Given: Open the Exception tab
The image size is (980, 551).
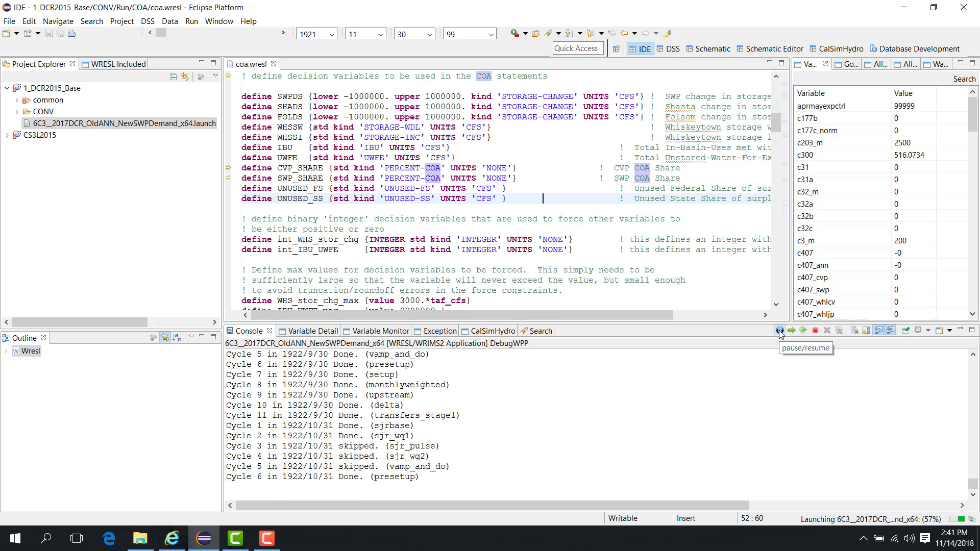Looking at the screenshot, I should [435, 331].
